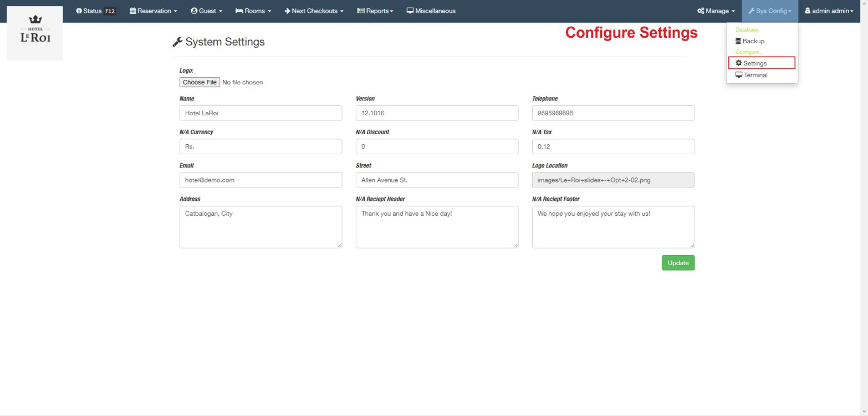Click the N/A Discount input
This screenshot has width=868, height=416.
437,146
